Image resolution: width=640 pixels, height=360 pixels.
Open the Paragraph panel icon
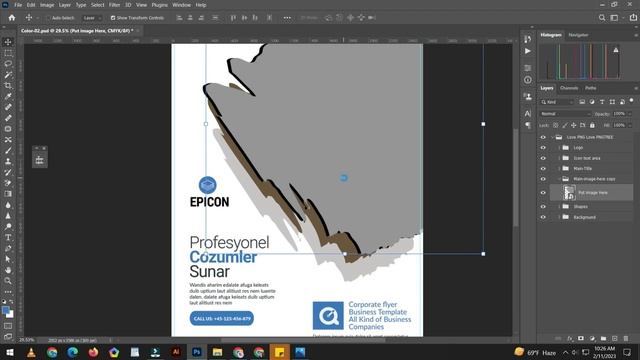click(528, 125)
